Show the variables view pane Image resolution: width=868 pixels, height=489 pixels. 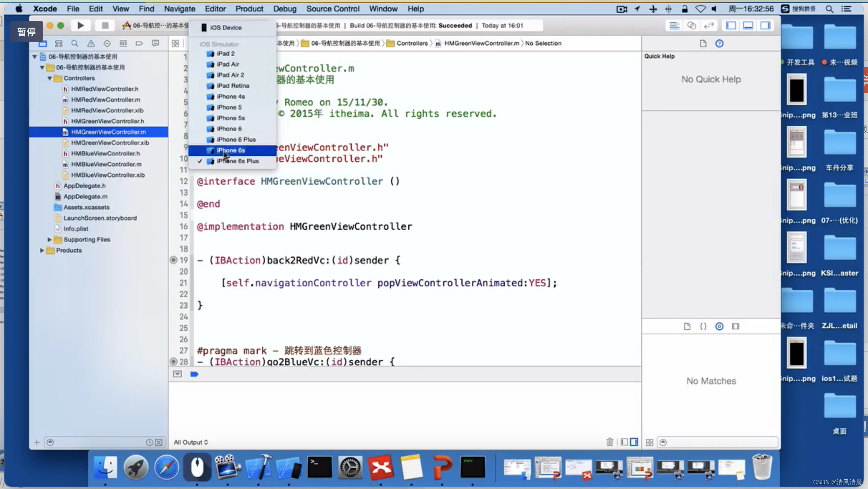625,442
